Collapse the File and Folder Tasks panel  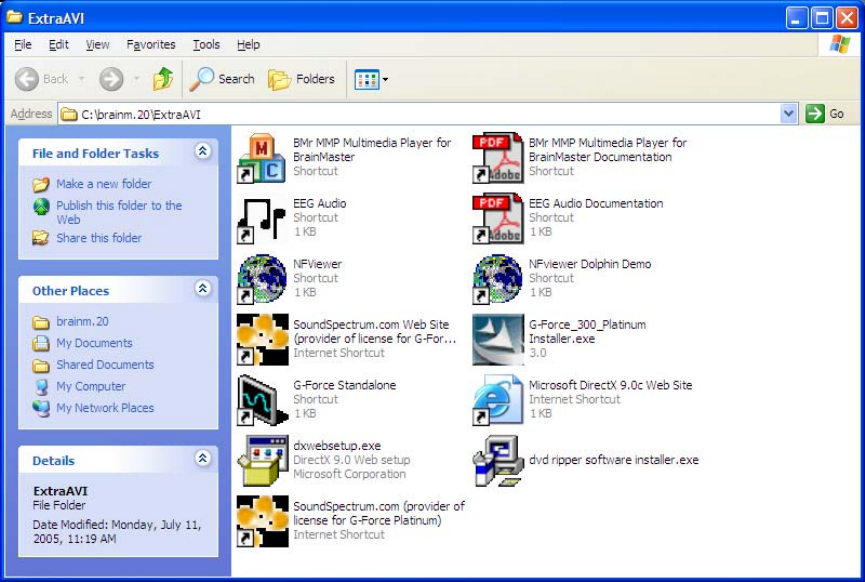203,152
